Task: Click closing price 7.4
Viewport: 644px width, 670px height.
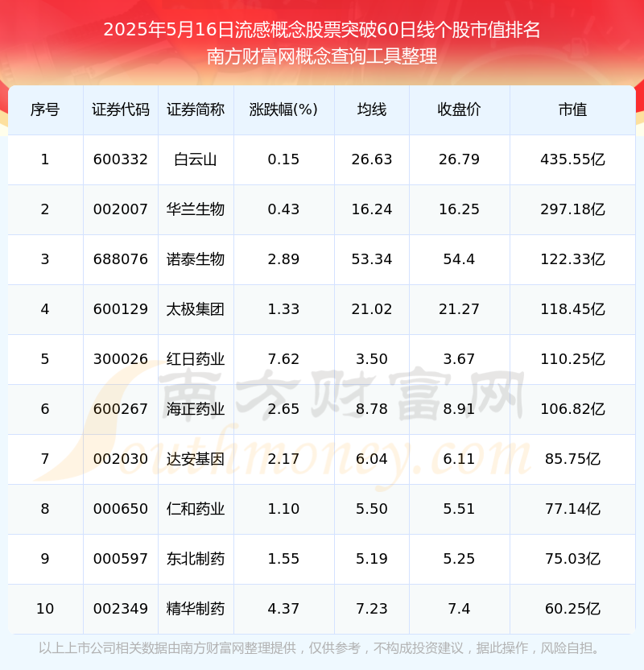Action: pyautogui.click(x=459, y=610)
